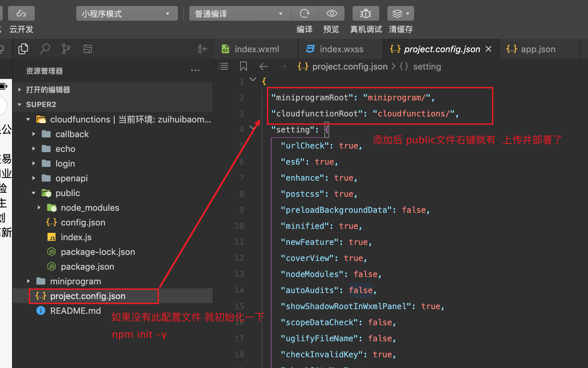Click the "scopeDataCheck" key text
The width and height of the screenshot is (588, 368).
coord(320,322)
